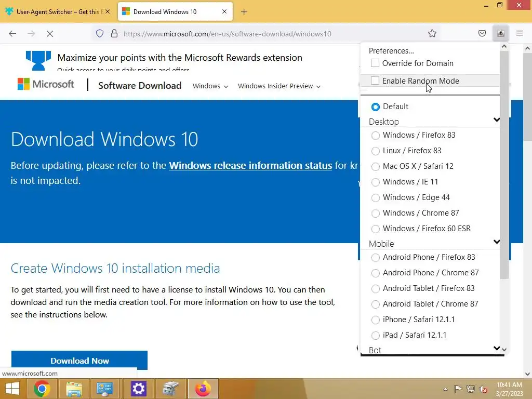Viewport: 532px width, 399px height.
Task: Expand the Windows navigation dropdown
Action: (x=210, y=86)
